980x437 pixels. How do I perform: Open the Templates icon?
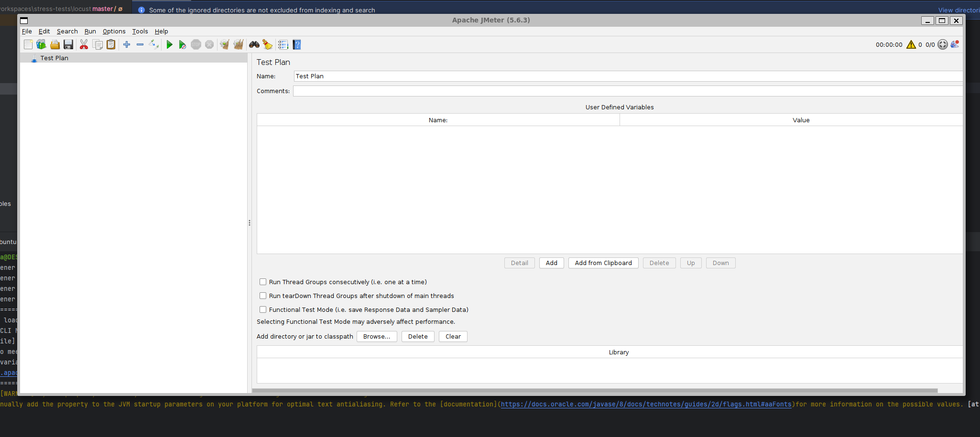click(x=41, y=44)
